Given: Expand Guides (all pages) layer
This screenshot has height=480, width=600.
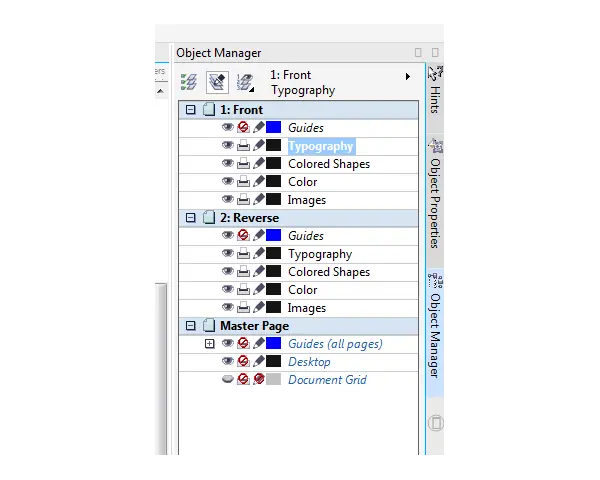Looking at the screenshot, I should (x=209, y=344).
